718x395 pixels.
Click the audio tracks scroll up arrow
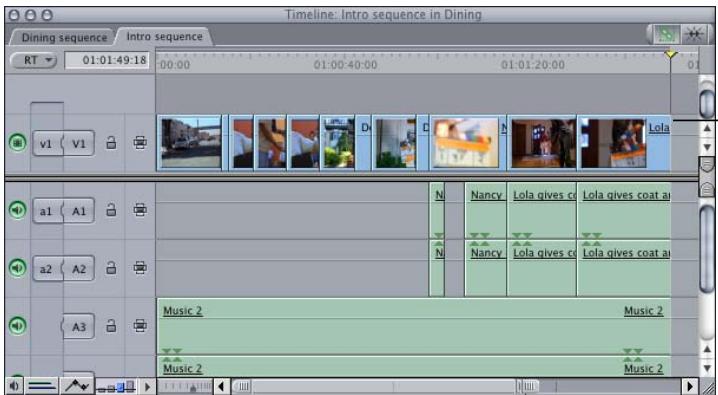coord(707,350)
